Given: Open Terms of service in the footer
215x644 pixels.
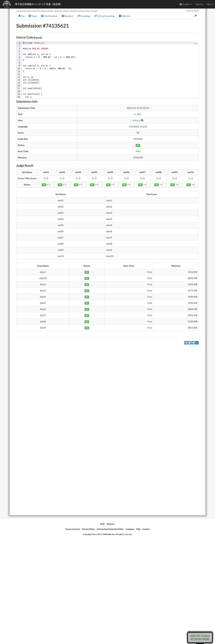Looking at the screenshot, I should tap(73, 529).
